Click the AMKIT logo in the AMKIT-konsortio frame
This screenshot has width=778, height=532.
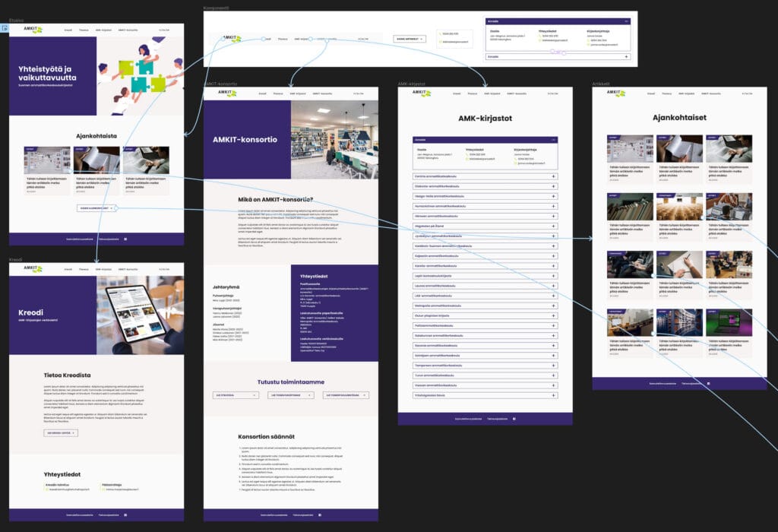pyautogui.click(x=228, y=93)
